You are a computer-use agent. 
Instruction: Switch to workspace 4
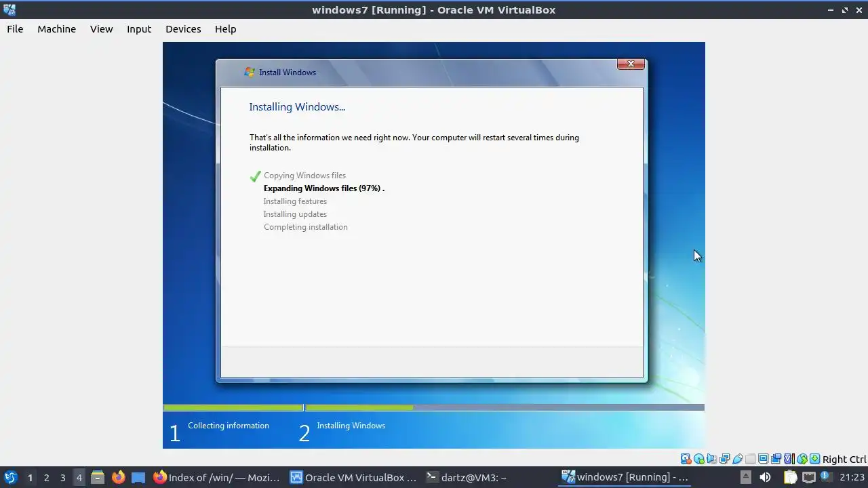(x=79, y=477)
